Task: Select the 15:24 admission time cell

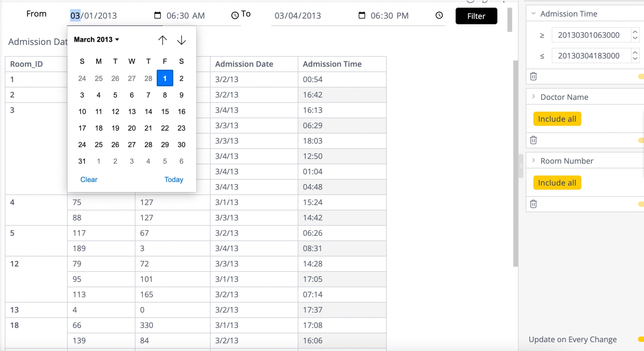Action: click(x=342, y=202)
